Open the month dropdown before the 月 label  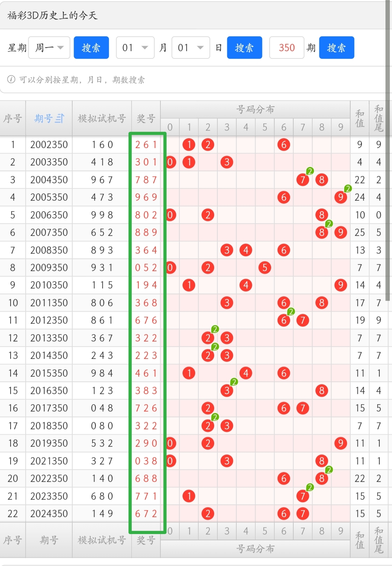135,48
